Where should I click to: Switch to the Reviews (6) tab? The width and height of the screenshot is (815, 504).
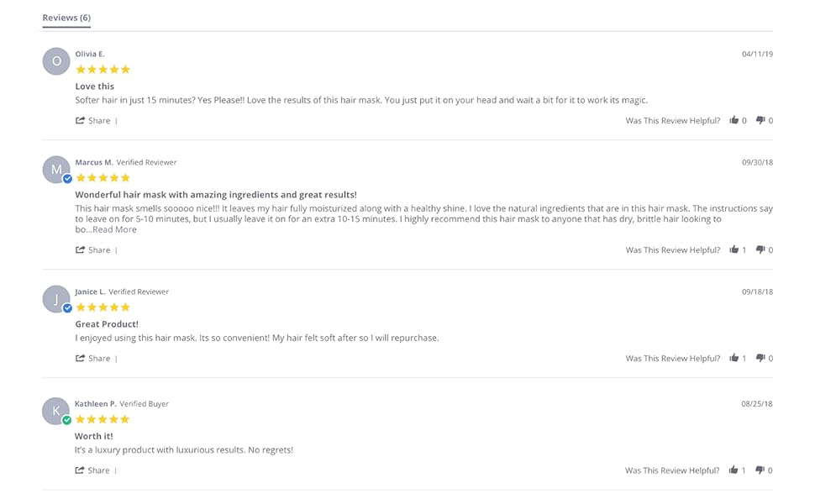coord(66,17)
